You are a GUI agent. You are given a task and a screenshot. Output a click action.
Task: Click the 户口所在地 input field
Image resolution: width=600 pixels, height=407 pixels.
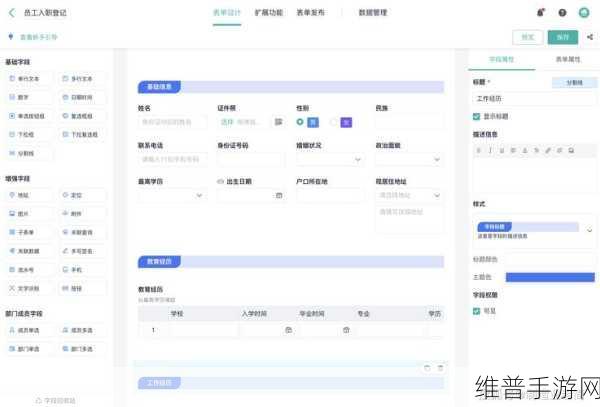pyautogui.click(x=330, y=195)
